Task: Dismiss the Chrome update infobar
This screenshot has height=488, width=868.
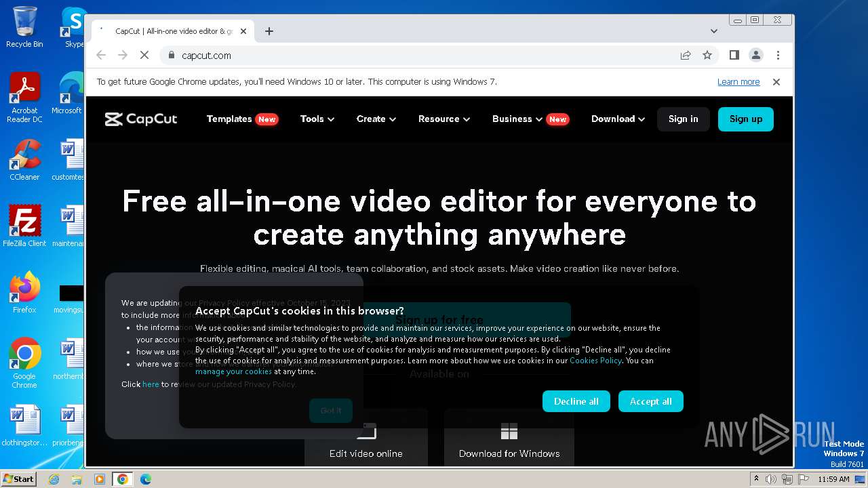Action: [x=776, y=82]
